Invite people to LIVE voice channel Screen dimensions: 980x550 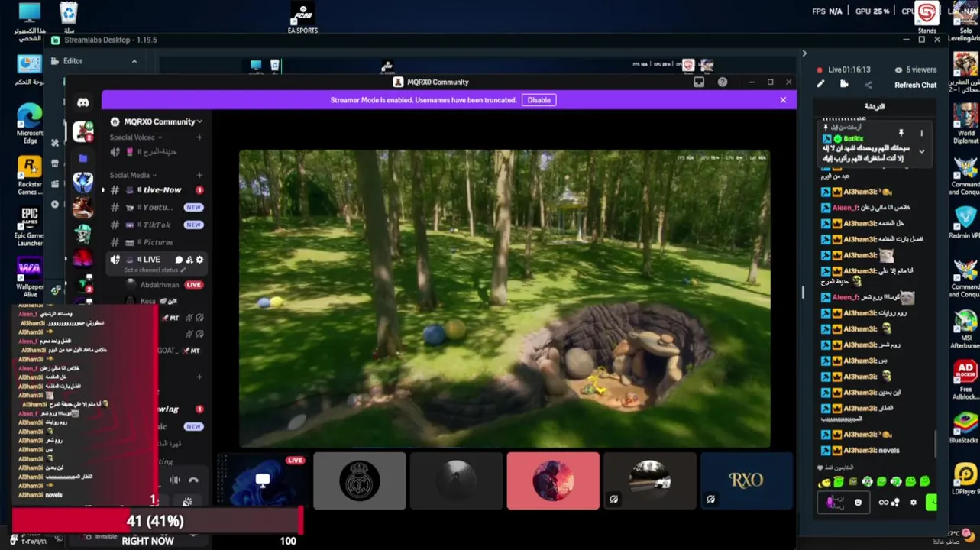(189, 260)
